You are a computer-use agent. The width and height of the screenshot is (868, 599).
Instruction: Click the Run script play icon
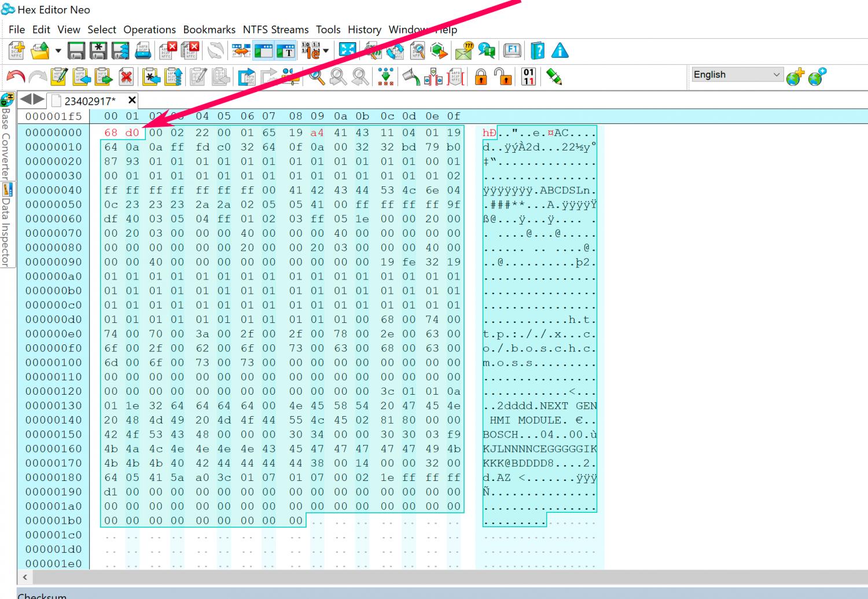click(x=440, y=51)
